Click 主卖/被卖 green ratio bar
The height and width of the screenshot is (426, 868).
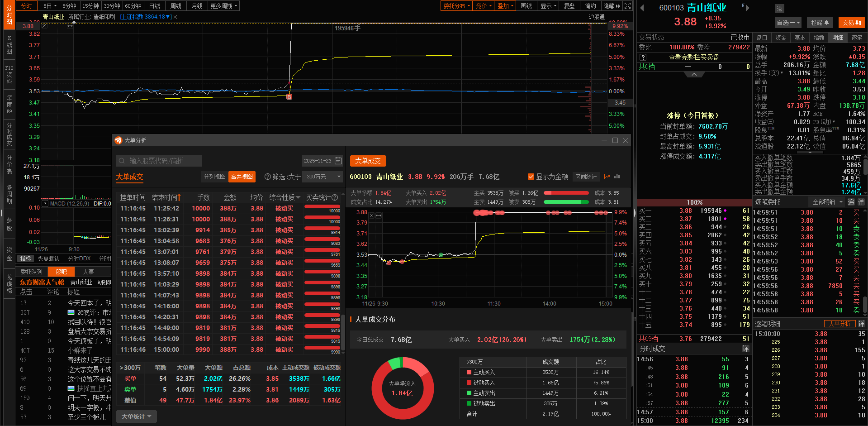pos(566,202)
